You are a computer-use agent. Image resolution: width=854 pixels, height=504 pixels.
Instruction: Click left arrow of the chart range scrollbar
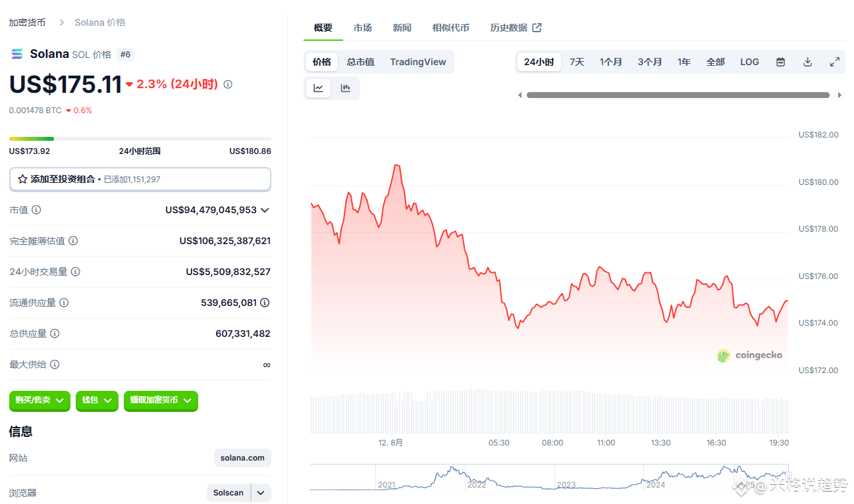(520, 95)
